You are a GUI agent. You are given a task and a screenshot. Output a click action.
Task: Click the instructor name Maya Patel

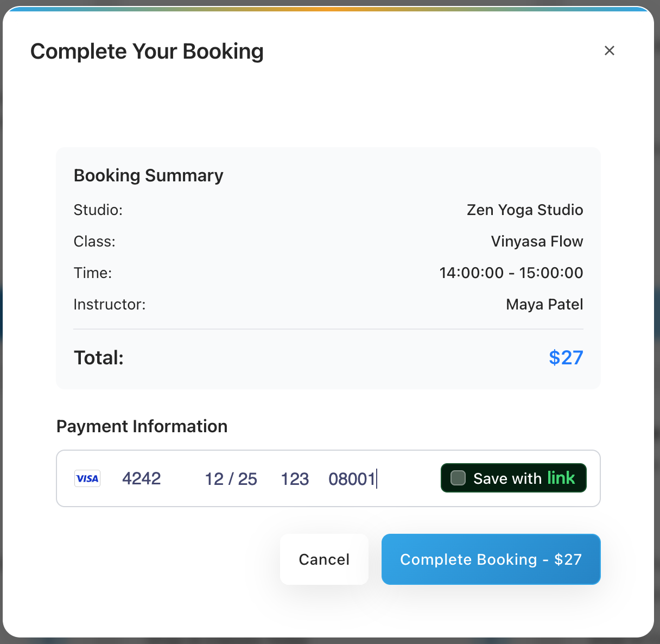coord(544,304)
